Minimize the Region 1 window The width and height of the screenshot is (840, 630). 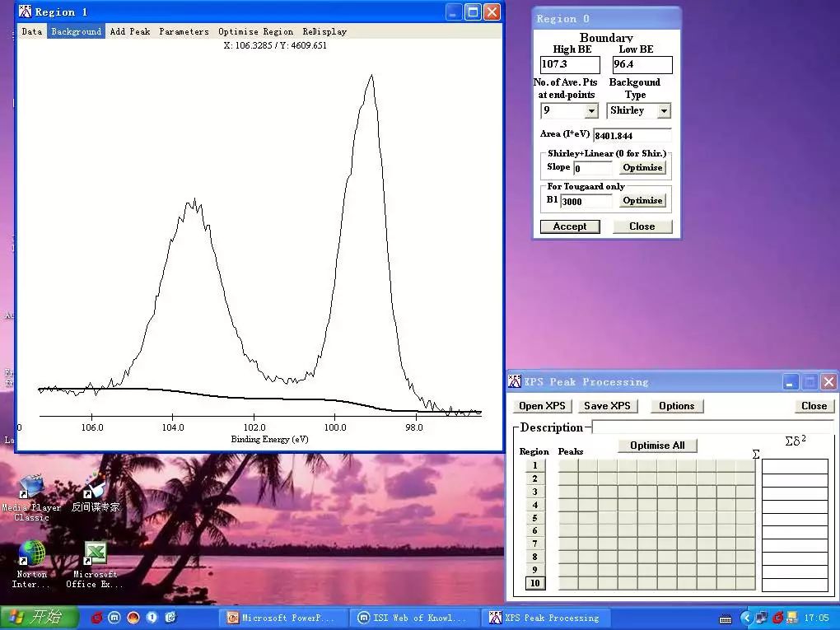click(455, 12)
